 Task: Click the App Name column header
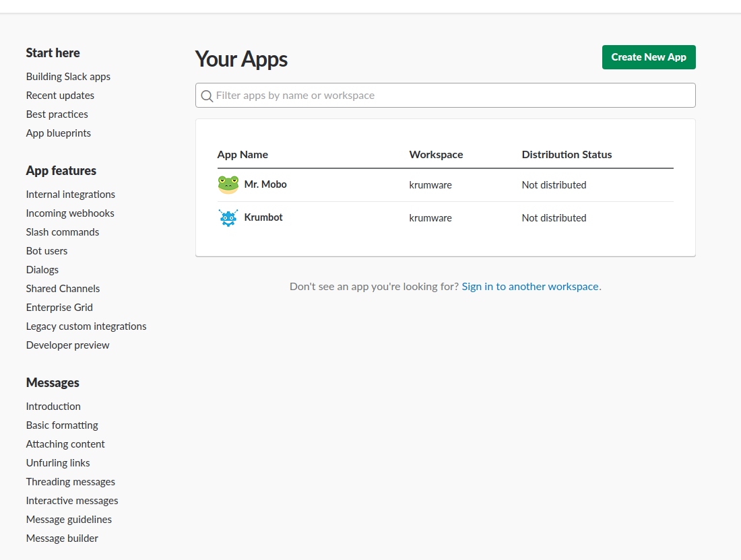click(243, 154)
